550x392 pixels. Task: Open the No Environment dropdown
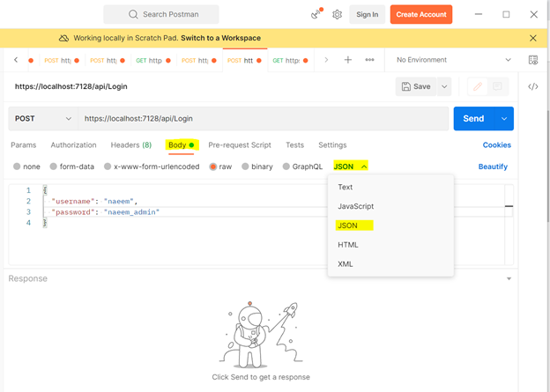[x=452, y=60]
